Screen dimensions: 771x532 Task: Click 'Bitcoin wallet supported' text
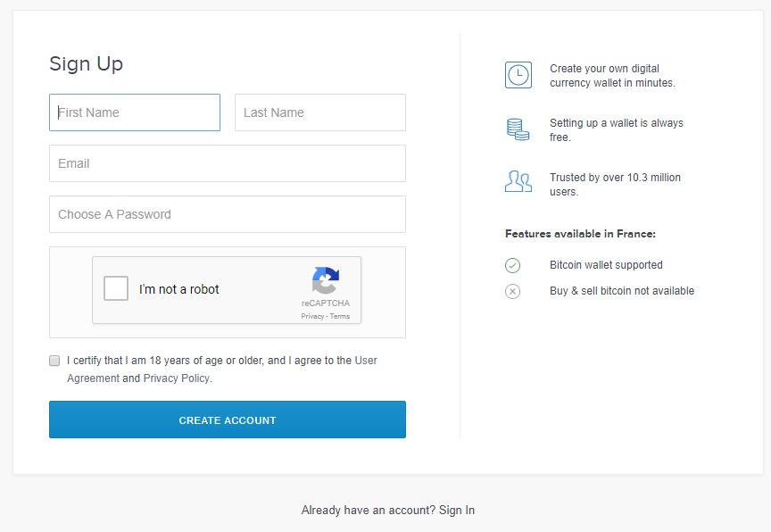[606, 265]
